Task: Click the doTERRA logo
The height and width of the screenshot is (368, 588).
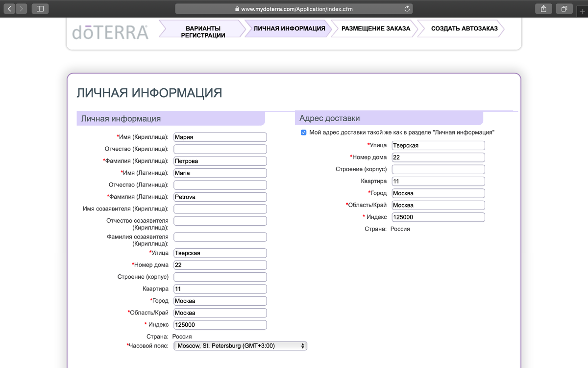Action: coord(110,32)
